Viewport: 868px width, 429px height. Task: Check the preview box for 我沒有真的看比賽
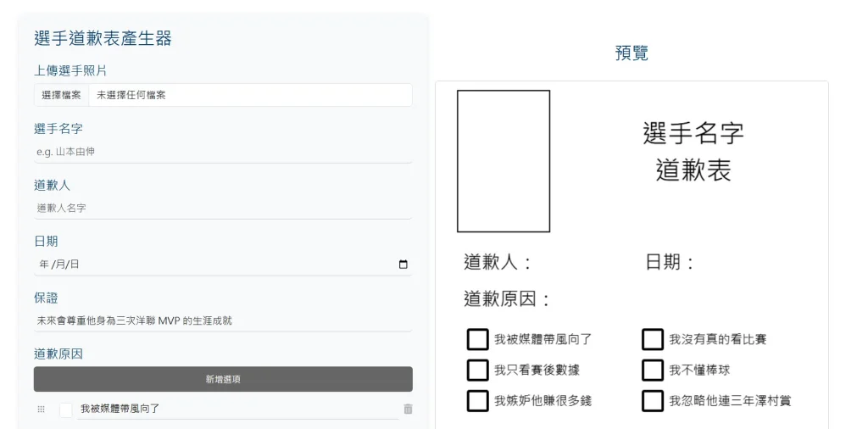(652, 339)
